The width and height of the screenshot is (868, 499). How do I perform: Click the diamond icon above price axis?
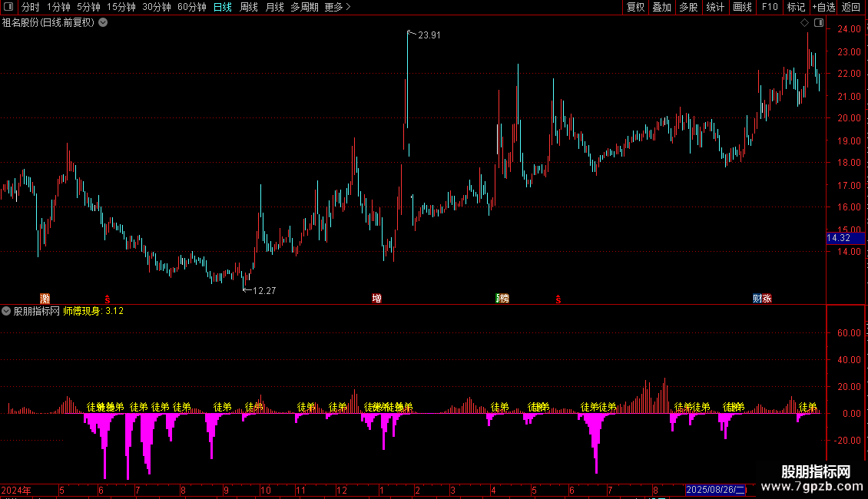coord(805,23)
